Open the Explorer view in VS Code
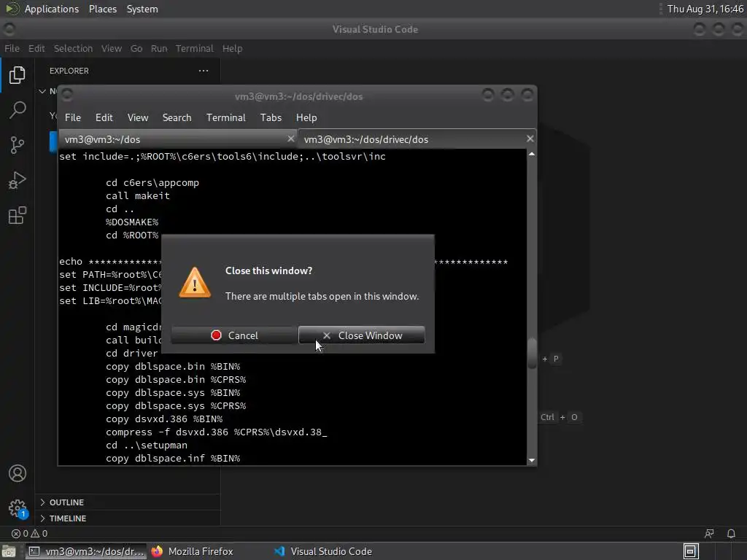The image size is (747, 560). pos(18,75)
